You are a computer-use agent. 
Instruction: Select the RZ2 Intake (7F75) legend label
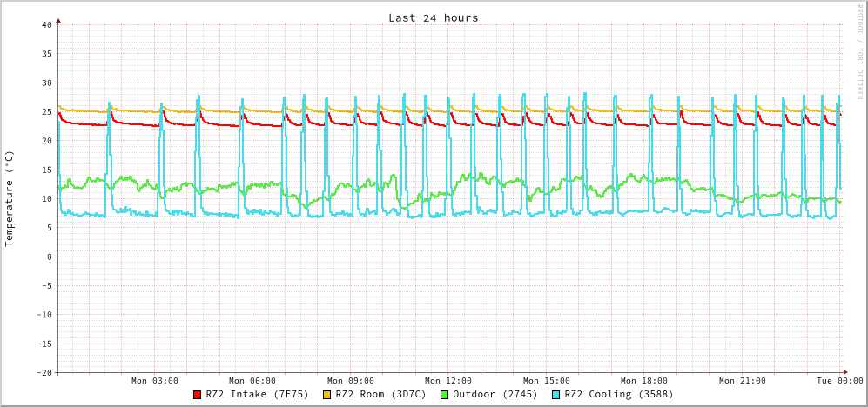pyautogui.click(x=257, y=395)
